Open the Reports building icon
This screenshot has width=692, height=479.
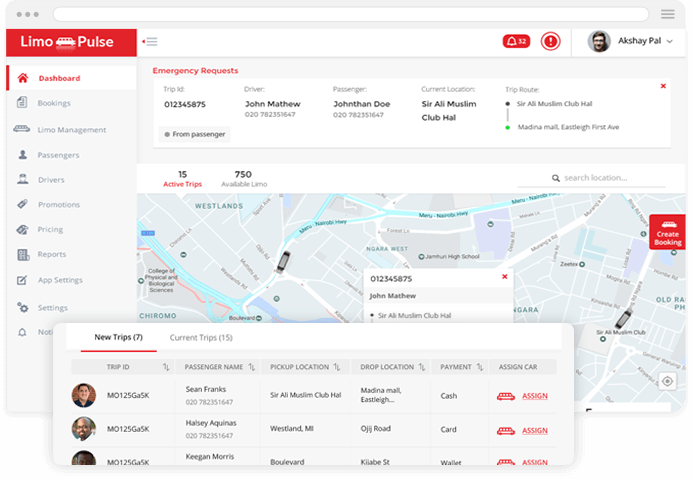point(23,254)
